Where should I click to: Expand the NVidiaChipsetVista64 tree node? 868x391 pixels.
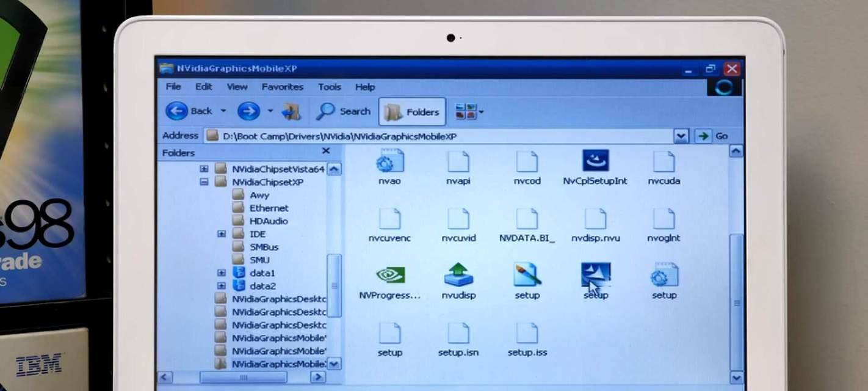(x=204, y=169)
